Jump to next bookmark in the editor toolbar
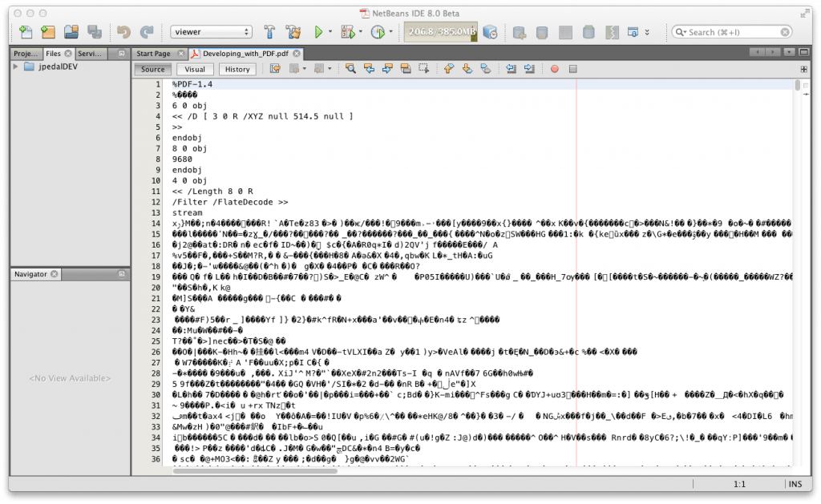This screenshot has width=821, height=504. 467,69
